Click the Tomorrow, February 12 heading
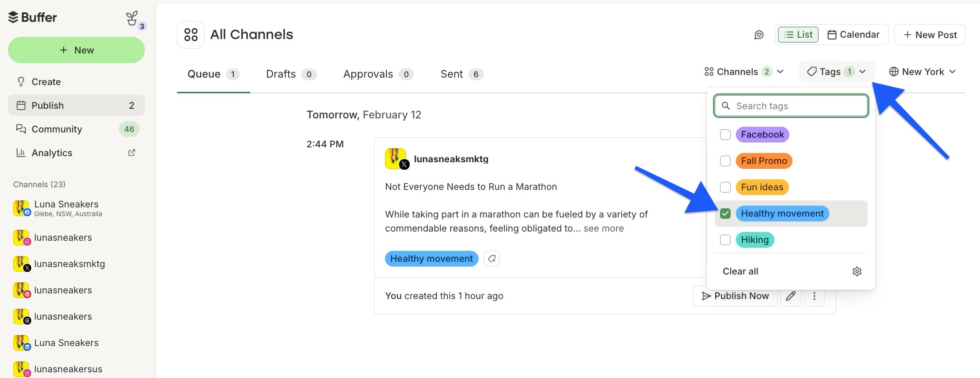 click(364, 115)
